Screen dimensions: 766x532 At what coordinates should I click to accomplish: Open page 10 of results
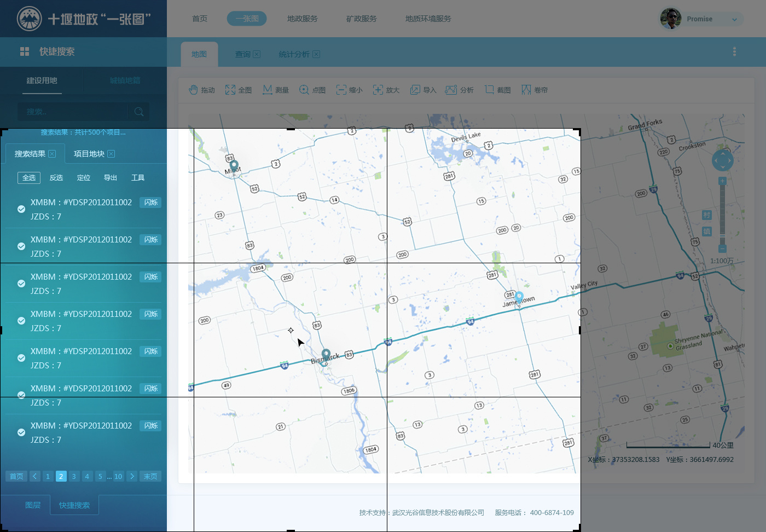[x=118, y=476]
